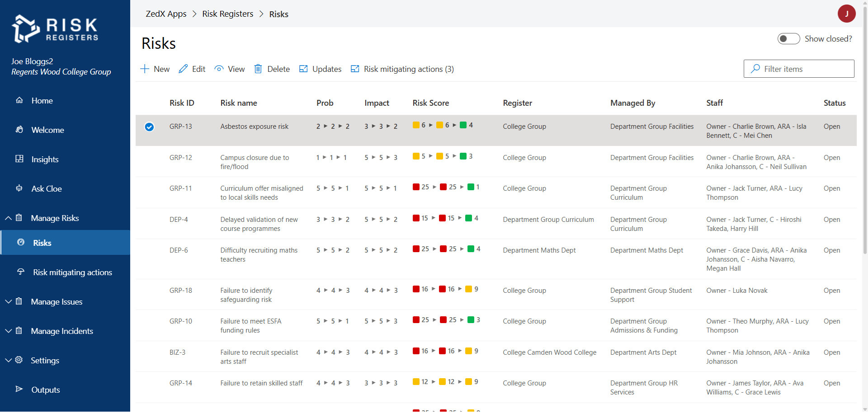The height and width of the screenshot is (413, 868).
Task: Click the pencil Edit icon
Action: 183,69
